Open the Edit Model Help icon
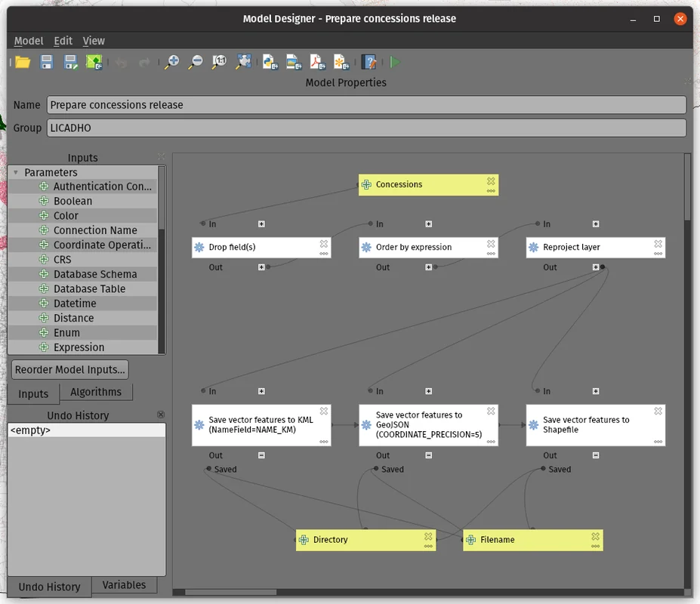Image resolution: width=700 pixels, height=604 pixels. [x=369, y=62]
